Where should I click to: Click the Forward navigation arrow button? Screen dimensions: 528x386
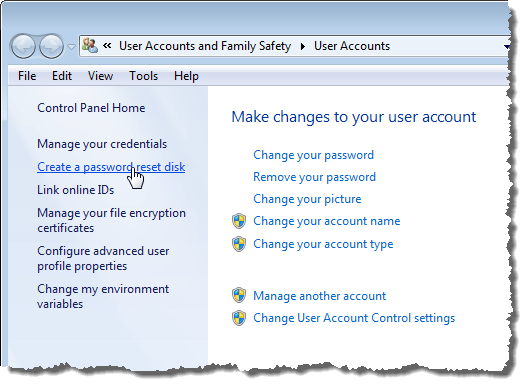tap(51, 46)
